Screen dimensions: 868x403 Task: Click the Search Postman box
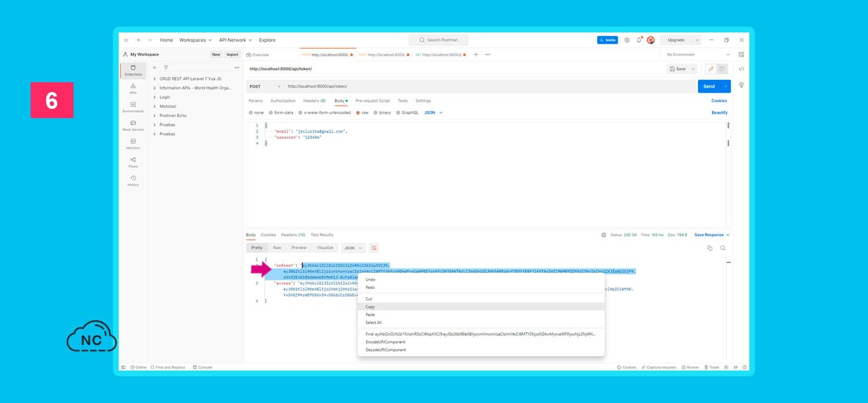[439, 40]
